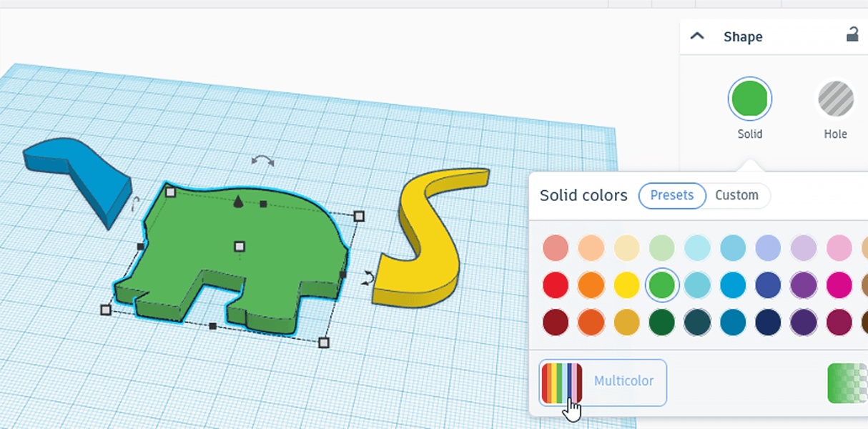Click the black cone height handle
868x429 pixels.
click(x=238, y=204)
